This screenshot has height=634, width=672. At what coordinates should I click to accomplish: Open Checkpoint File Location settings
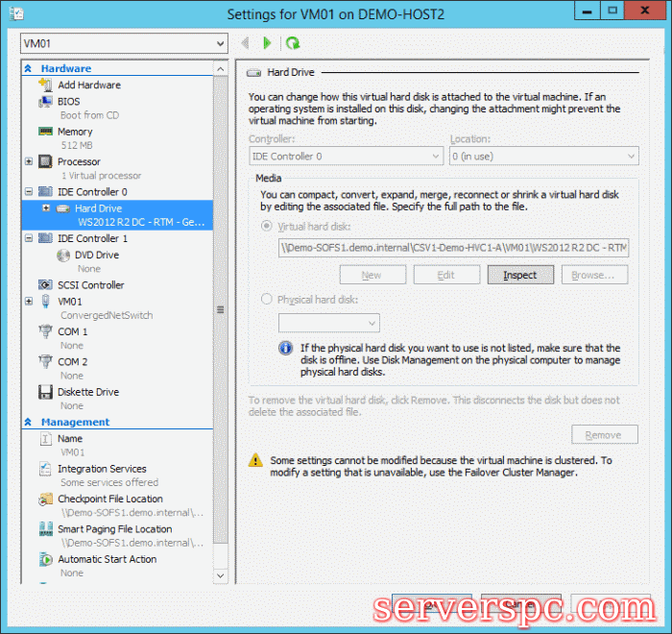(109, 500)
